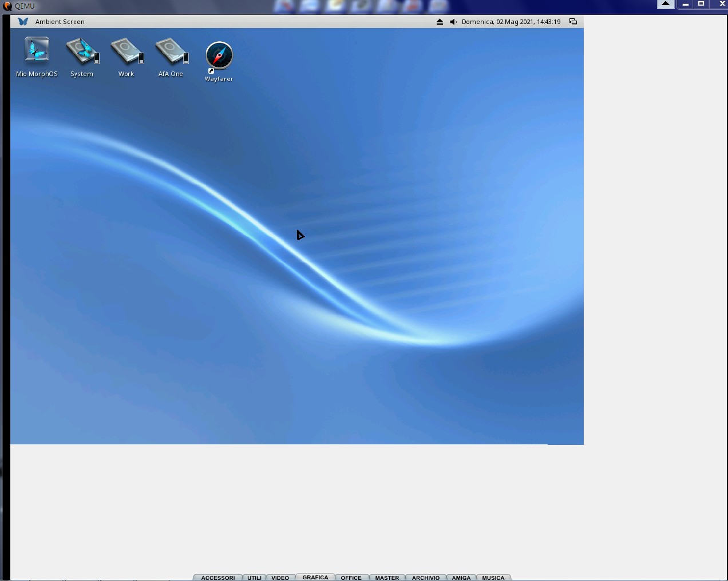Select the VIDEO tab
This screenshot has height=581, width=728.
click(x=280, y=578)
